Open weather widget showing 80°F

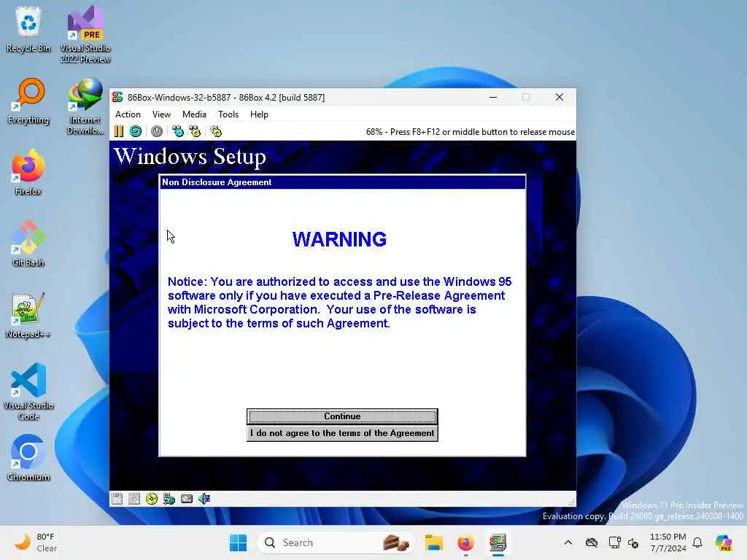point(36,542)
